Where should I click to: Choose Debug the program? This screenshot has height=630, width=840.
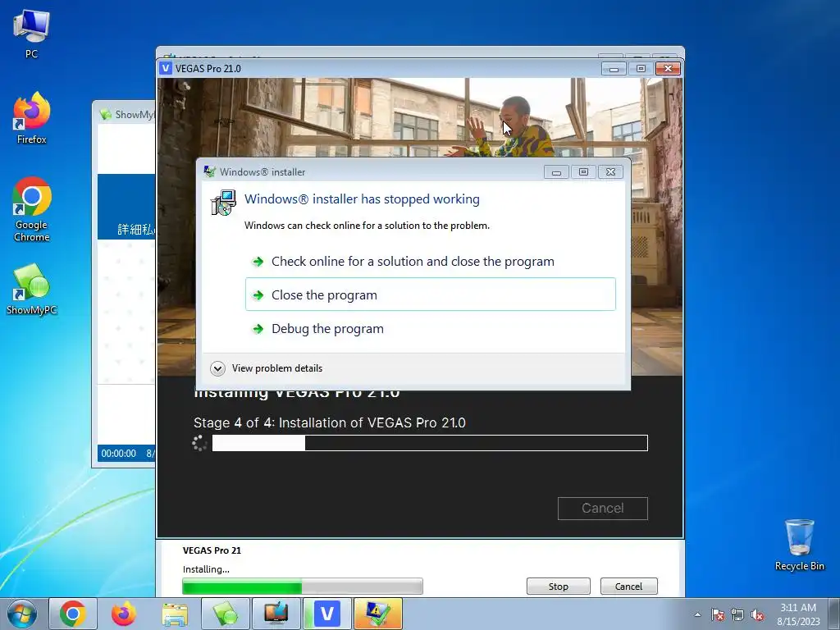click(430, 328)
